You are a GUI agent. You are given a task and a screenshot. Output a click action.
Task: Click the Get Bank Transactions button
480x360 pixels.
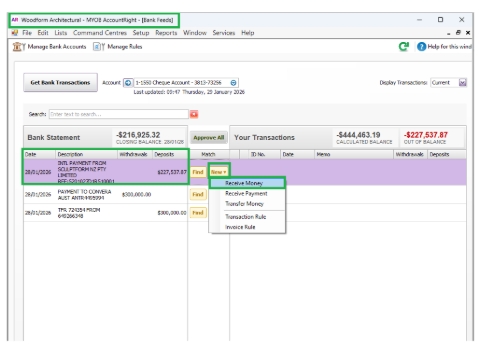[60, 82]
